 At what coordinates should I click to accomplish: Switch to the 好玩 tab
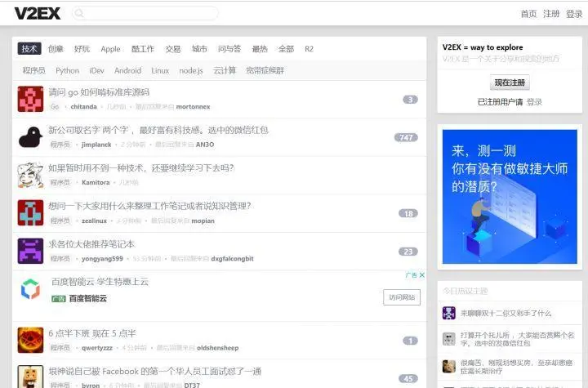click(82, 49)
